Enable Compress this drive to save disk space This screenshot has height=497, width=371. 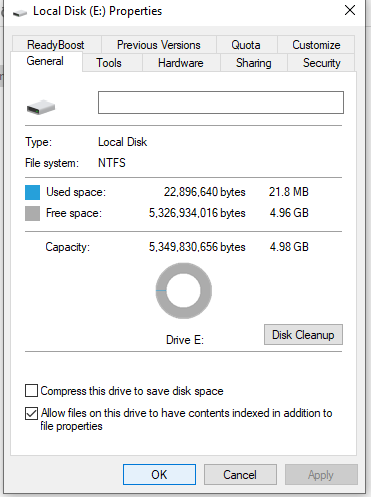point(31,390)
